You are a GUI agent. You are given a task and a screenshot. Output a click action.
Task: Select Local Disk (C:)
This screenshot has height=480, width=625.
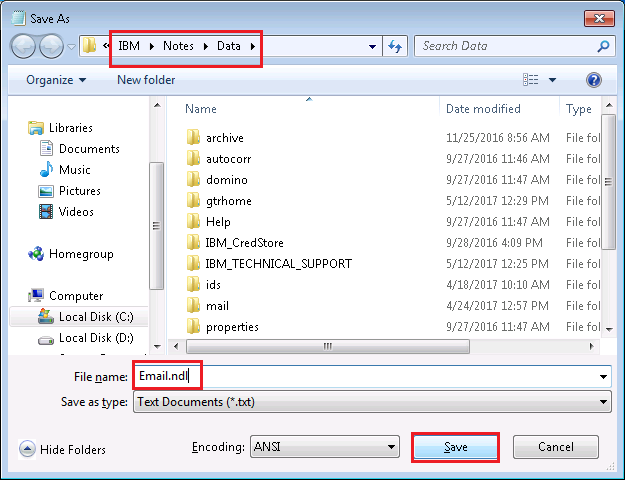point(79,317)
